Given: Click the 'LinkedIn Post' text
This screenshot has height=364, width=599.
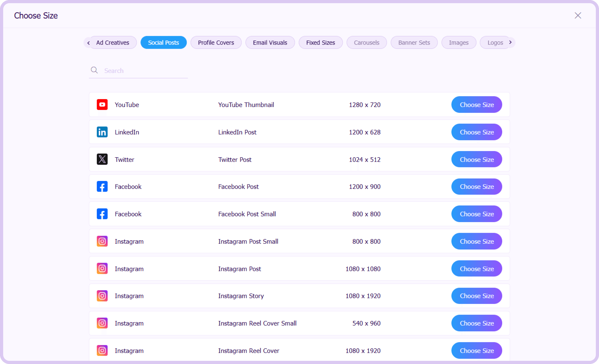Looking at the screenshot, I should pyautogui.click(x=237, y=132).
